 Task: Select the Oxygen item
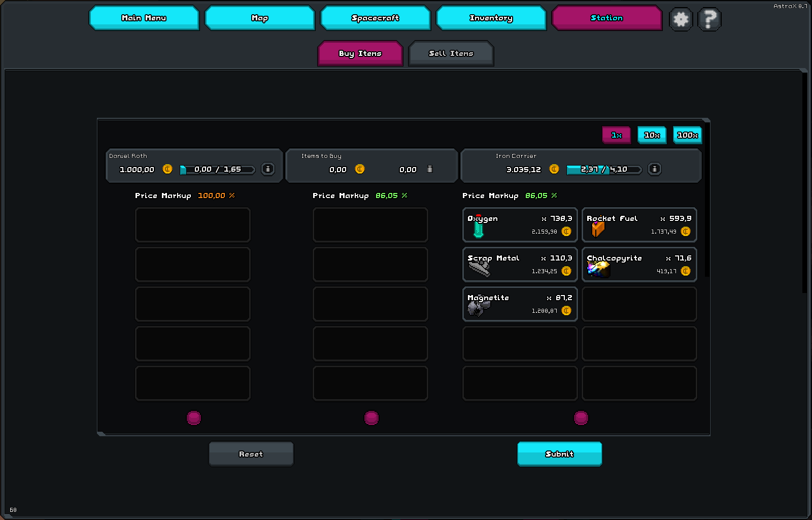520,224
